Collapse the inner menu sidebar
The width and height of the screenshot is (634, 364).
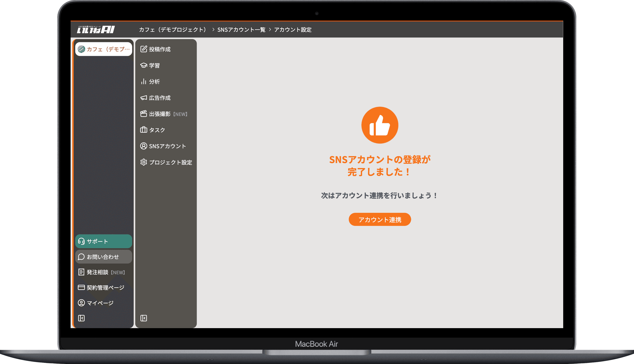143,318
